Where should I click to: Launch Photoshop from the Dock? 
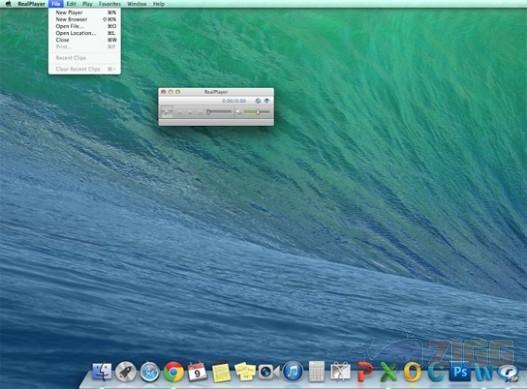460,372
